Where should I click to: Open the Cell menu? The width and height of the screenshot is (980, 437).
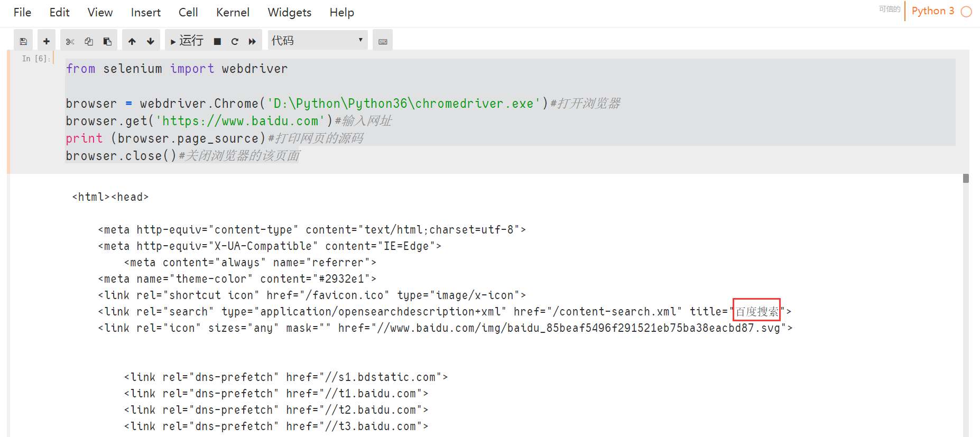188,12
